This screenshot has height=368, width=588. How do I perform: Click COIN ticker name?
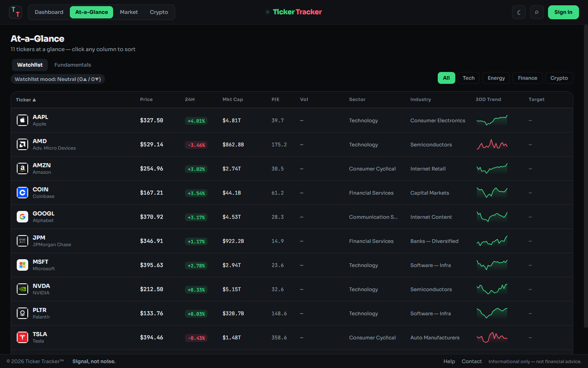pyautogui.click(x=40, y=189)
